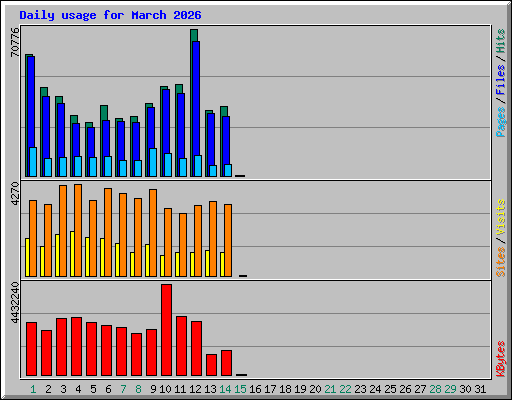Viewport: 512px width, 400px height.
Task: Click day label 1 on the x-axis
Action: click(33, 389)
